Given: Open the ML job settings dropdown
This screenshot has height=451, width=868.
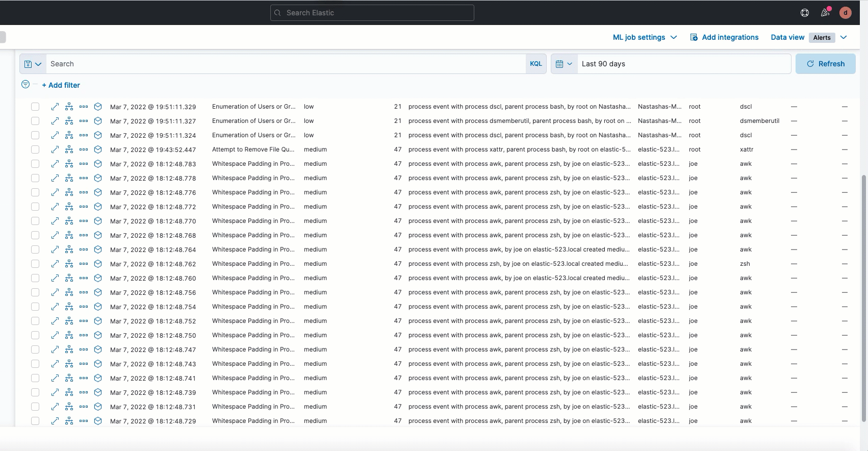Looking at the screenshot, I should tap(645, 37).
